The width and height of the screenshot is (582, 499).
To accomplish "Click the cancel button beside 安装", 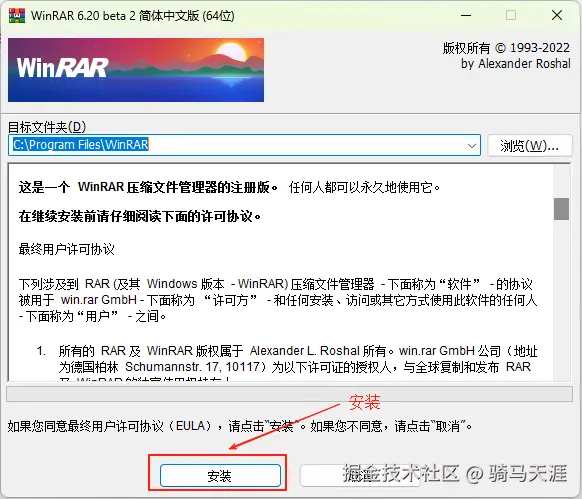I will (x=359, y=475).
